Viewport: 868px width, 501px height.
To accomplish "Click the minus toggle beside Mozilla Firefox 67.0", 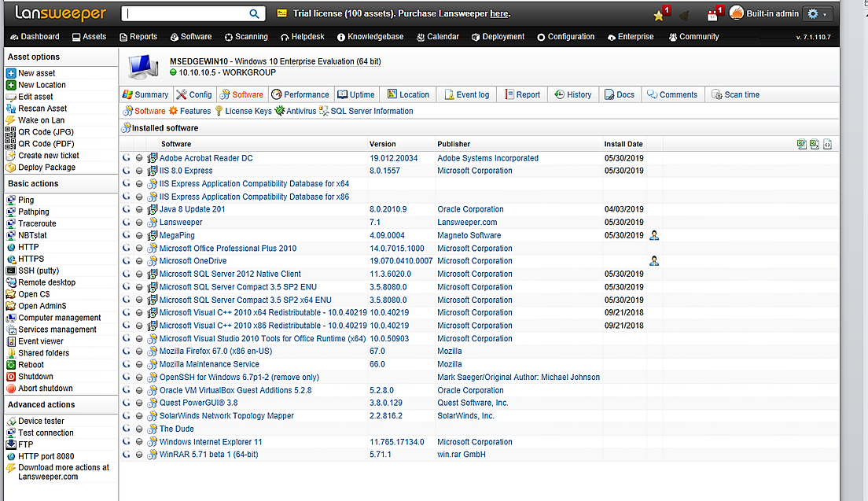I will tap(139, 351).
